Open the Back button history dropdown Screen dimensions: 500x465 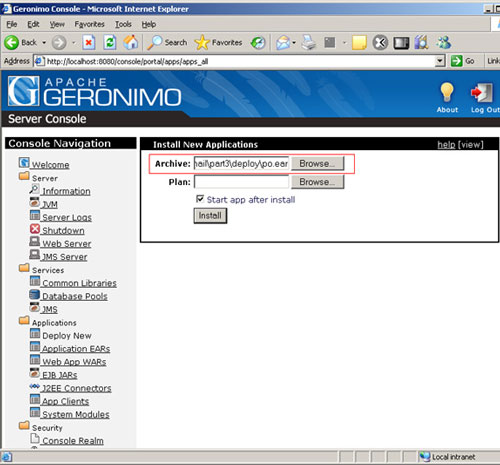(44, 43)
